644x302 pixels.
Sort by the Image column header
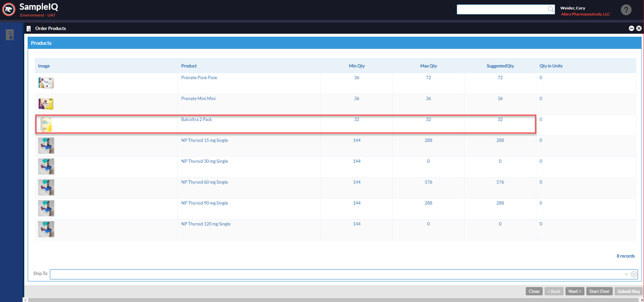(x=44, y=66)
